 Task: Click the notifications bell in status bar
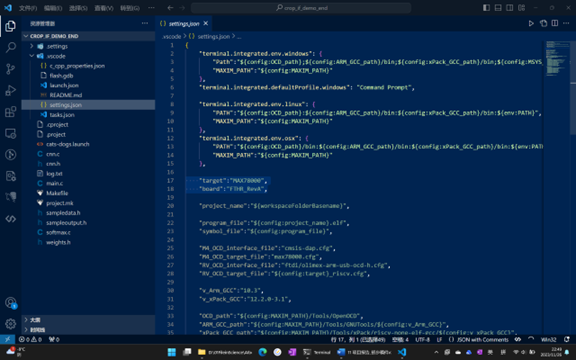click(x=567, y=339)
